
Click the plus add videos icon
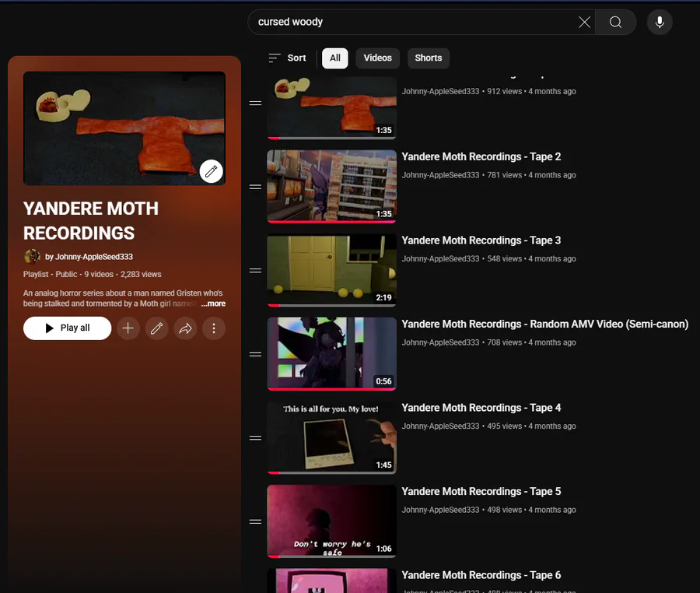click(x=128, y=328)
